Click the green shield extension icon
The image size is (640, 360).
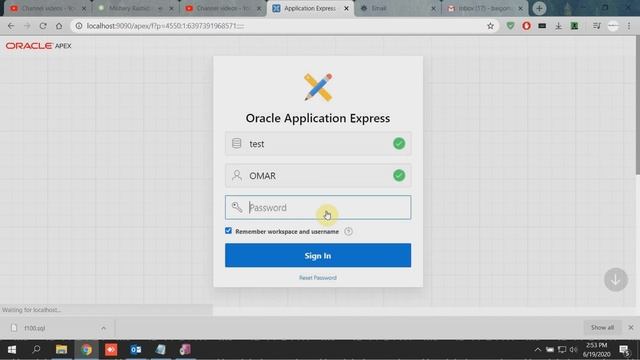(510, 26)
